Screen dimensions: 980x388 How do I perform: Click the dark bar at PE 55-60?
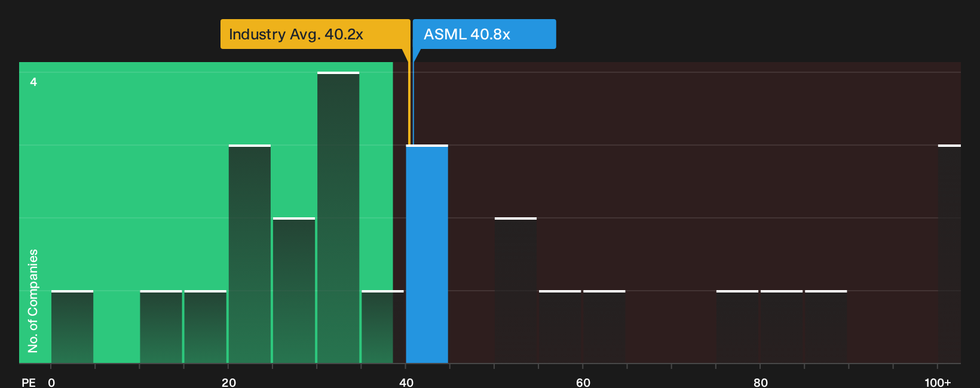click(560, 327)
